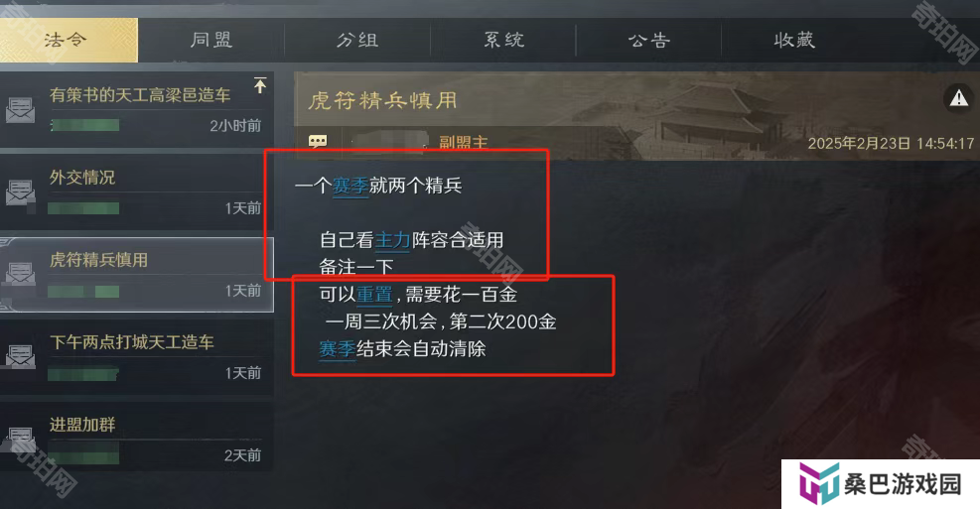Click the 重置 hyperlink

374,294
